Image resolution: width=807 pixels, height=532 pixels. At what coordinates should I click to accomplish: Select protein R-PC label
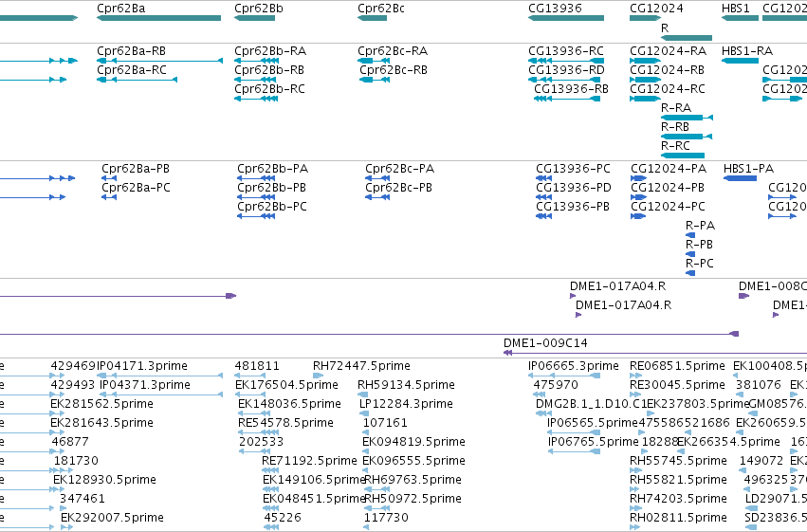[700, 264]
